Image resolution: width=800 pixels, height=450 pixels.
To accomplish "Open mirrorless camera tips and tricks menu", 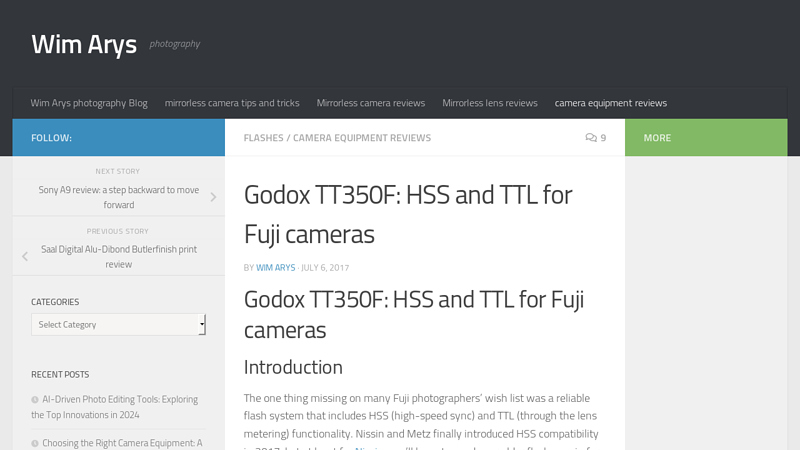I will click(232, 103).
